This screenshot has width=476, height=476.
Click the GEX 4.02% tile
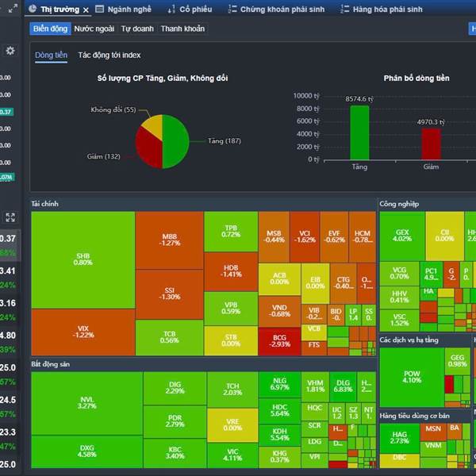[x=402, y=236]
